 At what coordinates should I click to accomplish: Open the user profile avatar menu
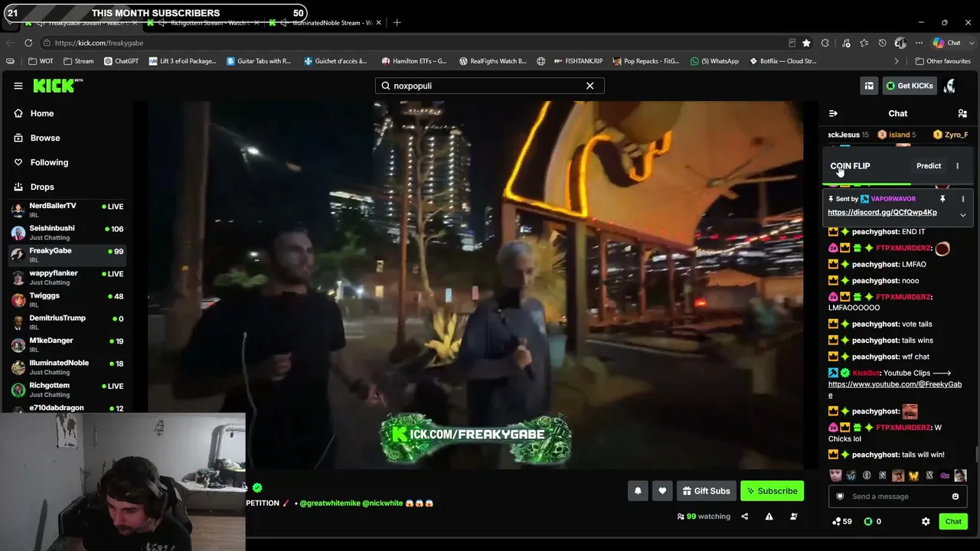pyautogui.click(x=950, y=86)
